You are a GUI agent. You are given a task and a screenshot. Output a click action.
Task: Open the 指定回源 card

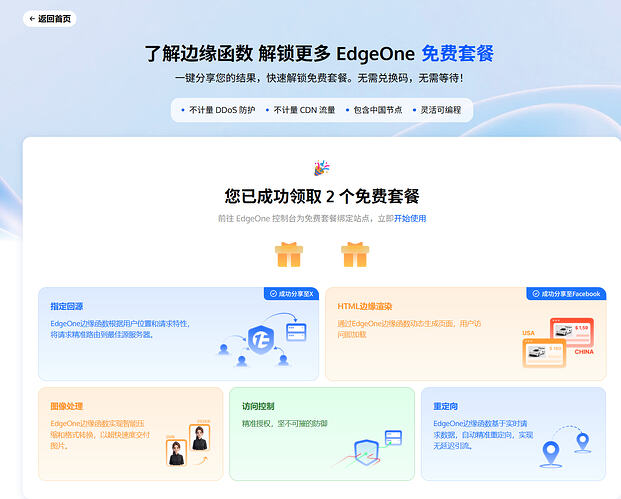point(178,334)
